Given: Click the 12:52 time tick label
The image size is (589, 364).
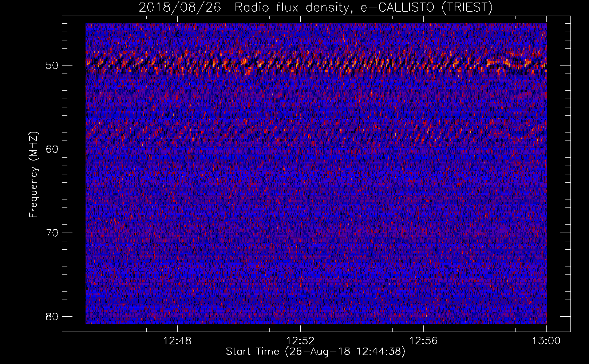Looking at the screenshot, I should pos(300,341).
